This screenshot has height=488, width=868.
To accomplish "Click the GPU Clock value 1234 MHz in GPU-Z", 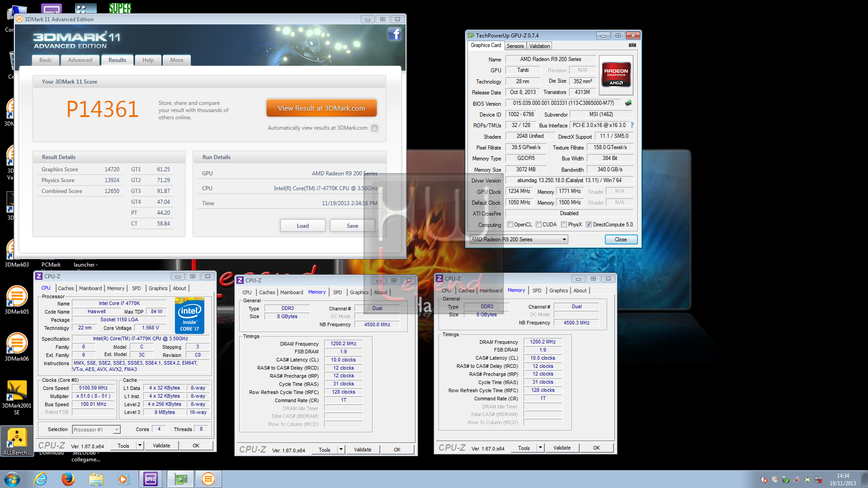I will [x=519, y=191].
